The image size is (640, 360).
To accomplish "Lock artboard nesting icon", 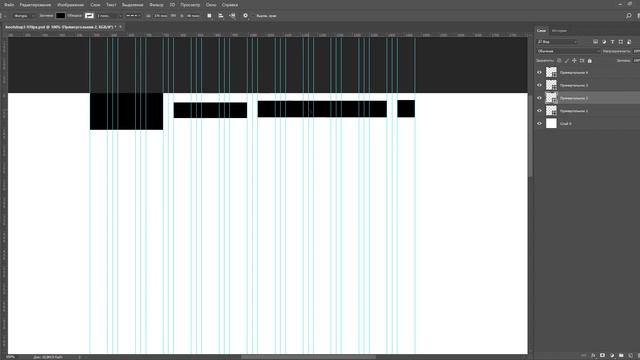I will point(582,60).
